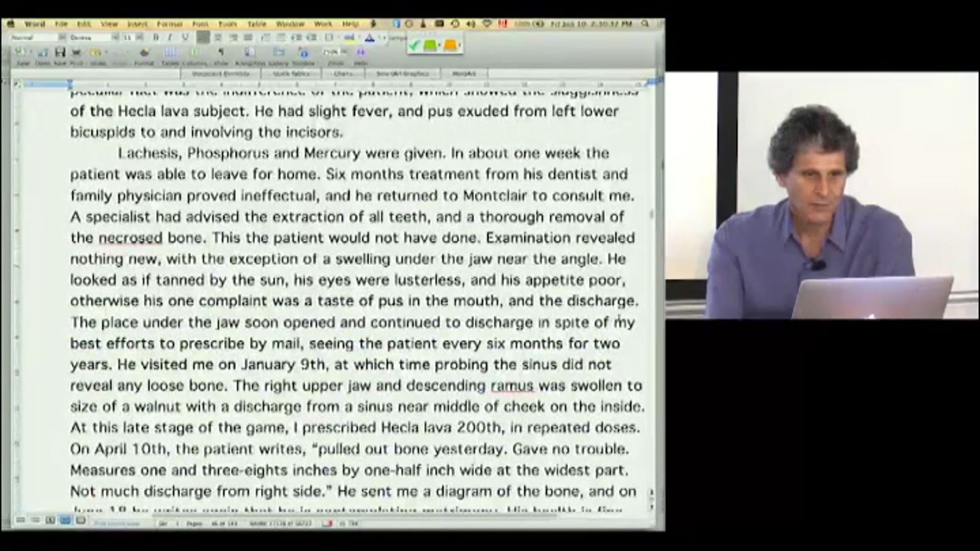The height and width of the screenshot is (551, 980).
Task: Toggle Bold formatting button
Action: (156, 37)
